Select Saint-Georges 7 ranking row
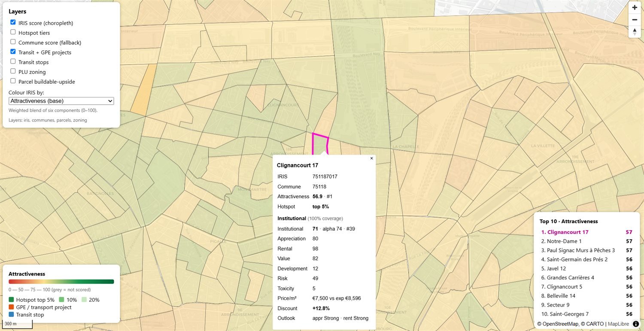The width and height of the screenshot is (644, 331). click(x=586, y=314)
